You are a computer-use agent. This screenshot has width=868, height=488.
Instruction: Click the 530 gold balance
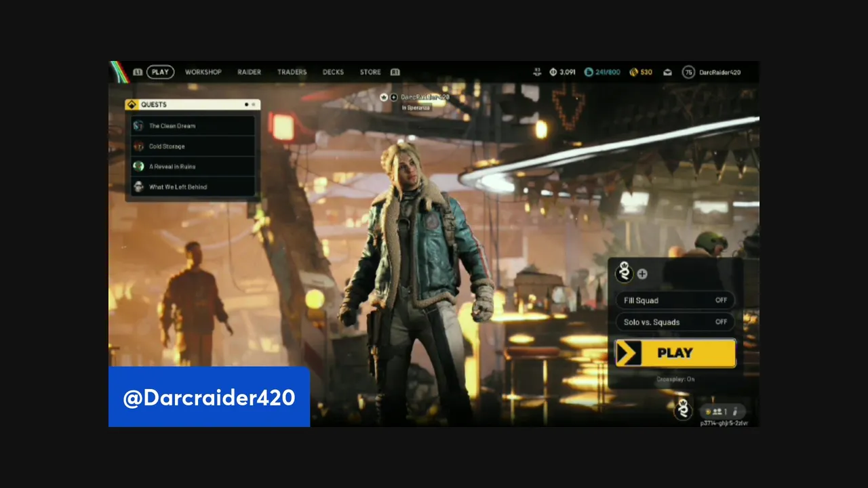coord(646,72)
